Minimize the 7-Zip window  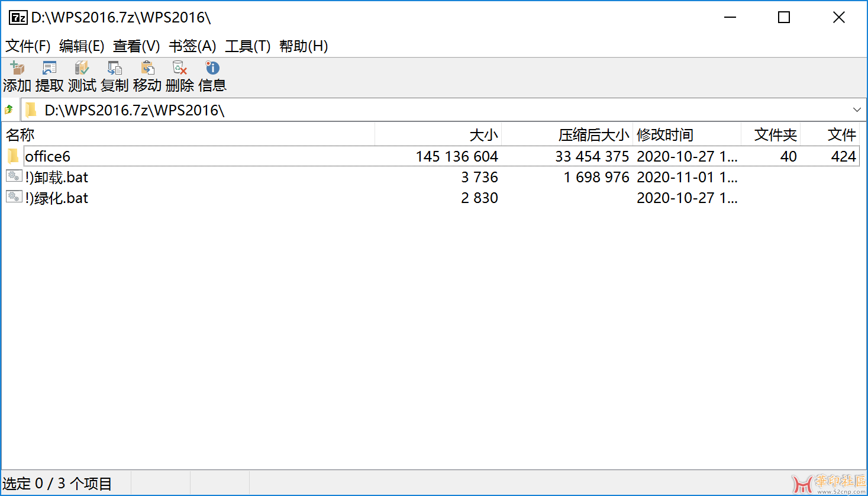pyautogui.click(x=730, y=18)
